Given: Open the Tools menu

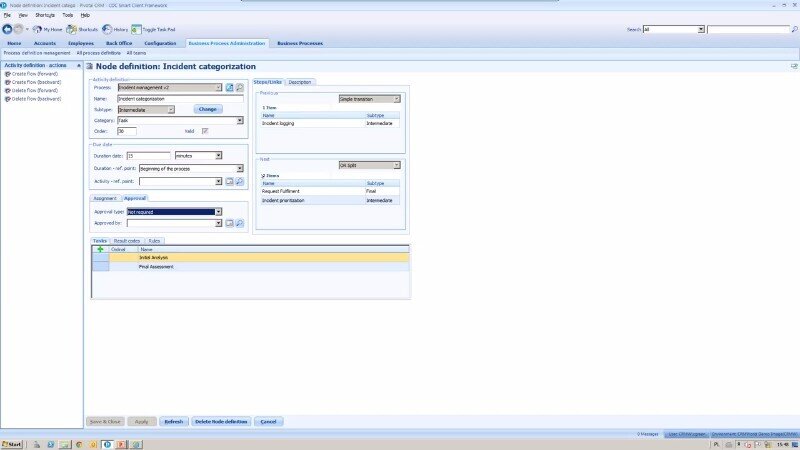Looking at the screenshot, I should pyautogui.click(x=68, y=15).
